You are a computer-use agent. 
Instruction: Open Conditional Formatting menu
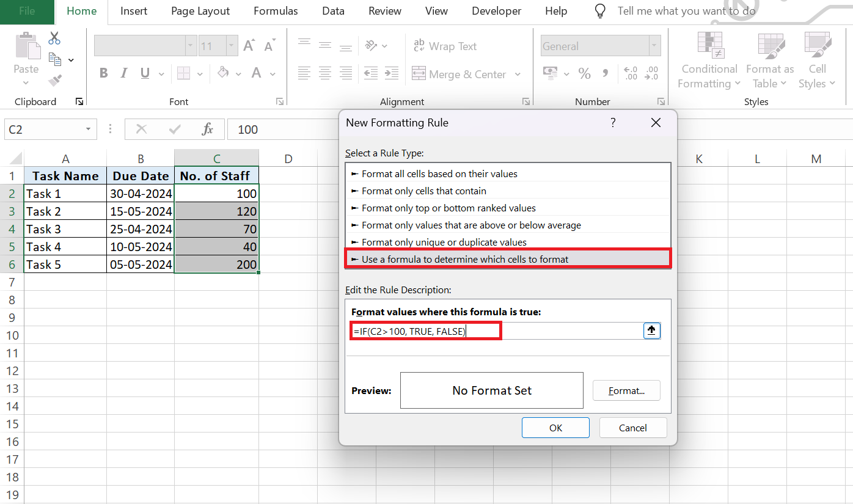point(709,59)
